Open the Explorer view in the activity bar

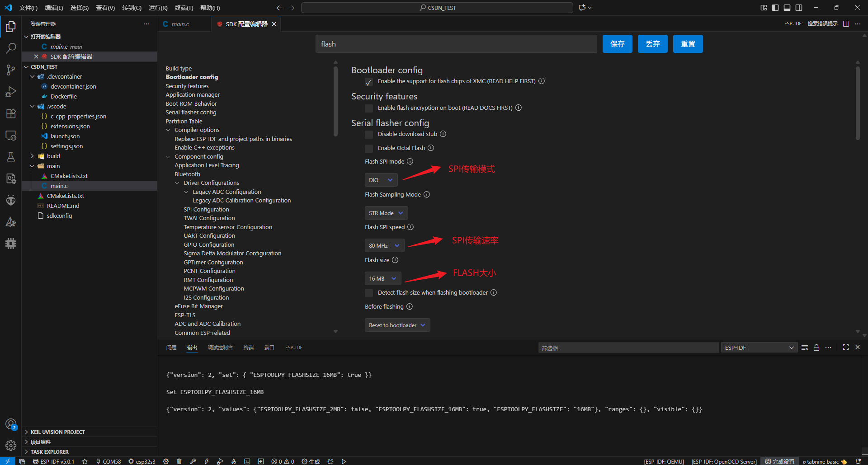(11, 27)
